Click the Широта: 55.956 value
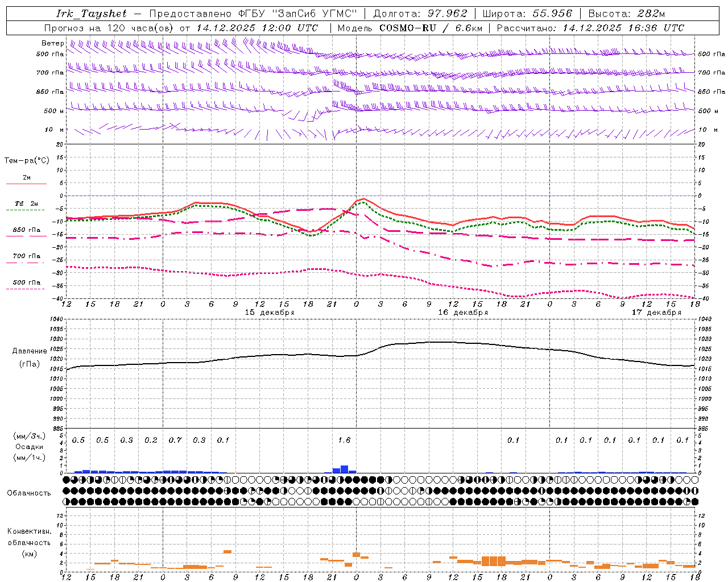 [527, 14]
